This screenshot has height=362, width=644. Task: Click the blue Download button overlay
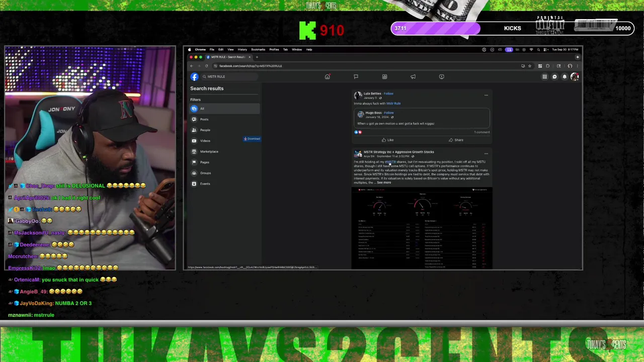pyautogui.click(x=252, y=139)
